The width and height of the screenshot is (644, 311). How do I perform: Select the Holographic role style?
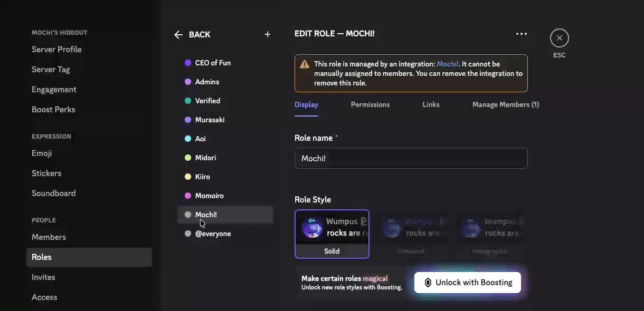490,234
